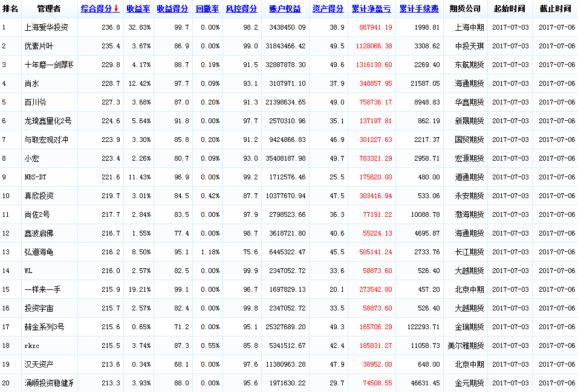Select manager NBS-DT
Image resolution: width=578 pixels, height=392 pixels.
pos(36,177)
